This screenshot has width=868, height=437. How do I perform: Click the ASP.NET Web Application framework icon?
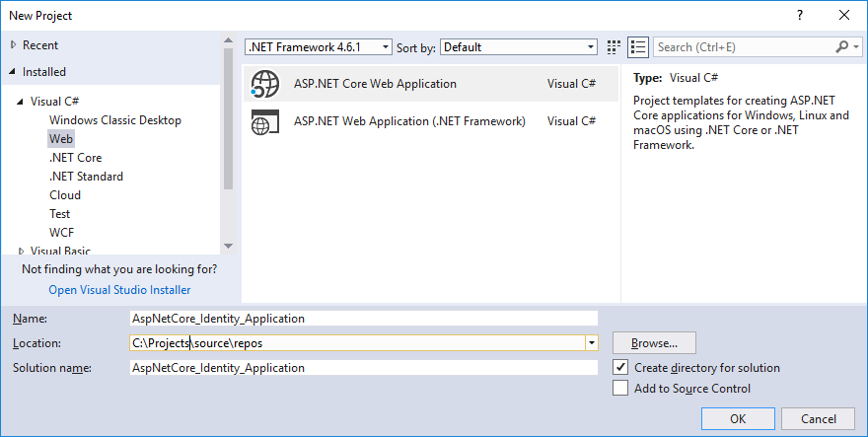266,121
